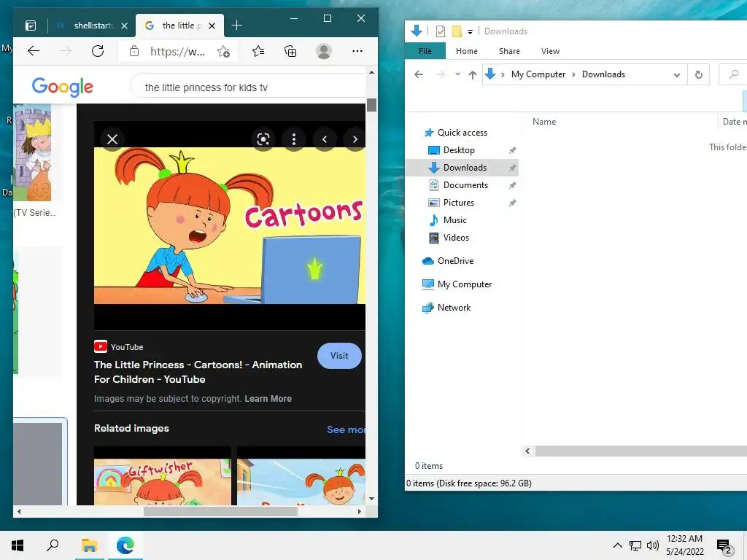Viewport: 747px width, 560px height.
Task: Click YouTube logo icon in preview
Action: tap(101, 346)
